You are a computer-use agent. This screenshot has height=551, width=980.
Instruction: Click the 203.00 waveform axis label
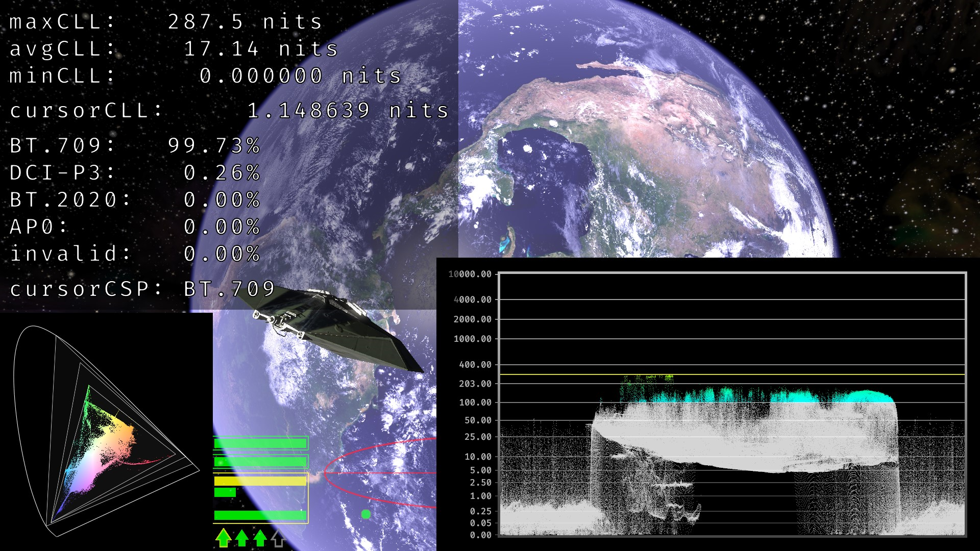(x=475, y=384)
